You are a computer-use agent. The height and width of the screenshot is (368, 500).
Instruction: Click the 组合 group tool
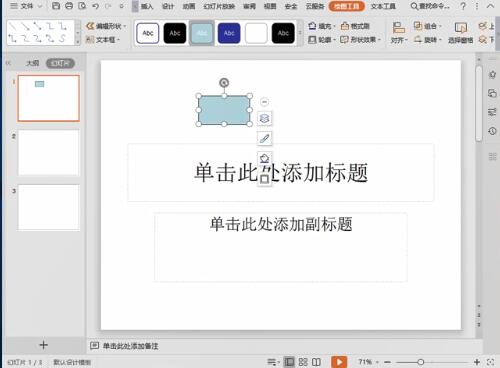(427, 26)
